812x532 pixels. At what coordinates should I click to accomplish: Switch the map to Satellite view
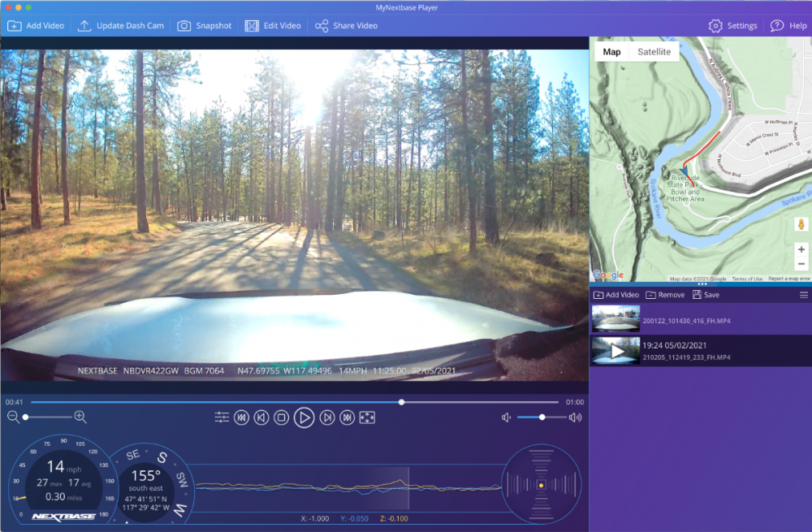[x=654, y=52]
